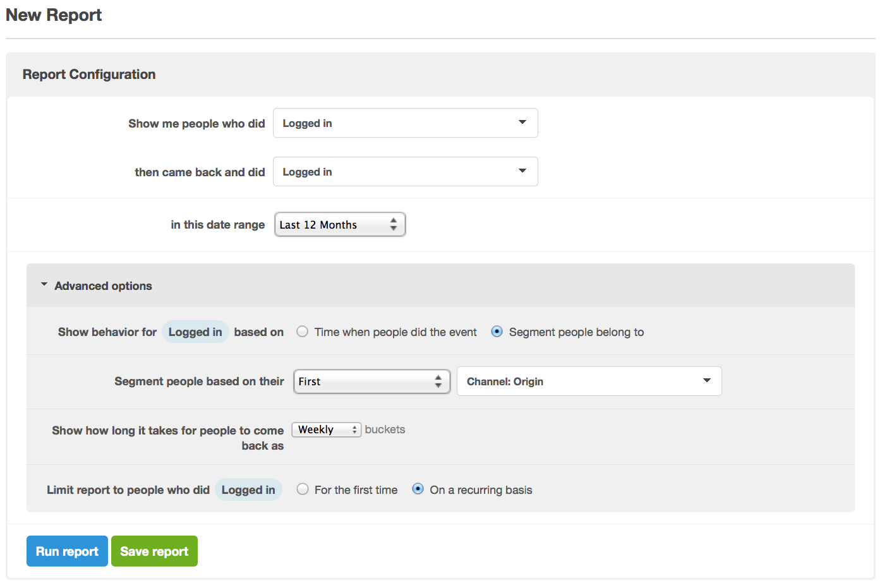The image size is (882, 588).
Task: Click the caret arrow of first Logged in dropdown
Action: point(523,123)
